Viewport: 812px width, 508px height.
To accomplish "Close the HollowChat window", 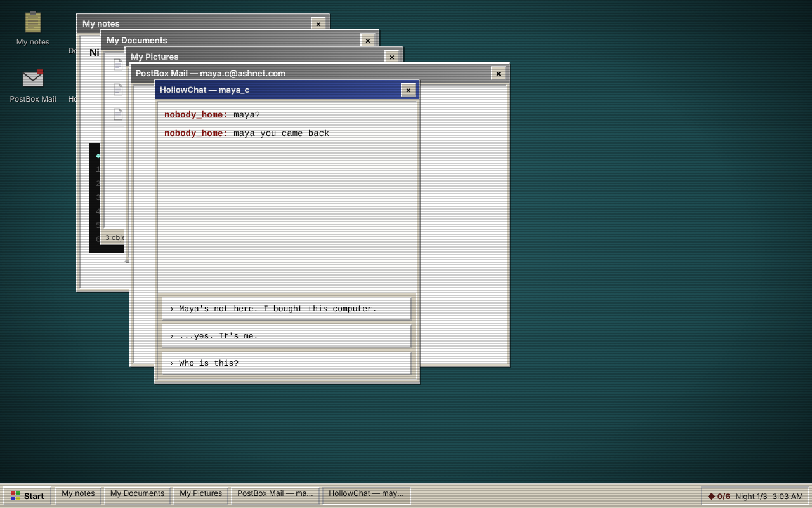I will 409,90.
